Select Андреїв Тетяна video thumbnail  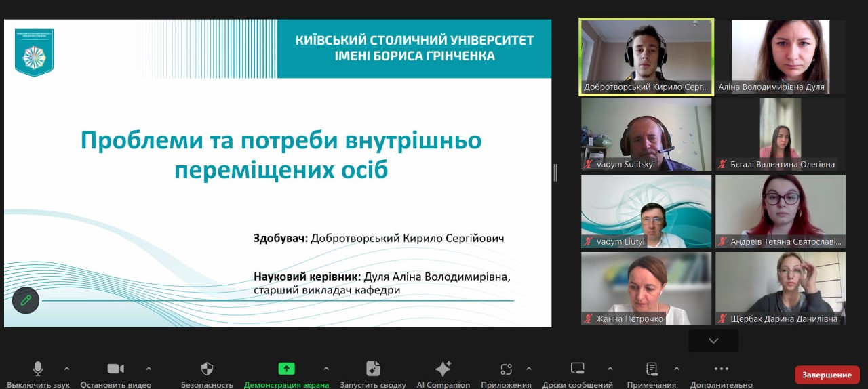coord(781,211)
